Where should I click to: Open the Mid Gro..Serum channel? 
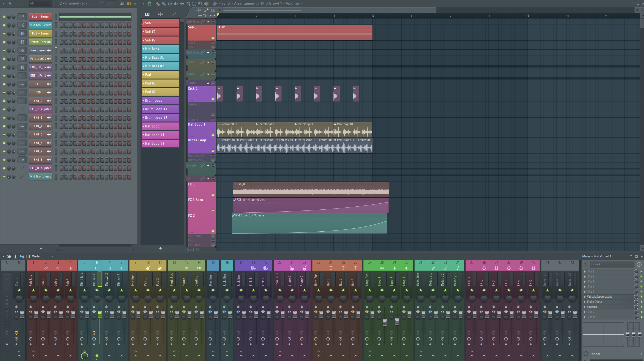[x=41, y=25]
